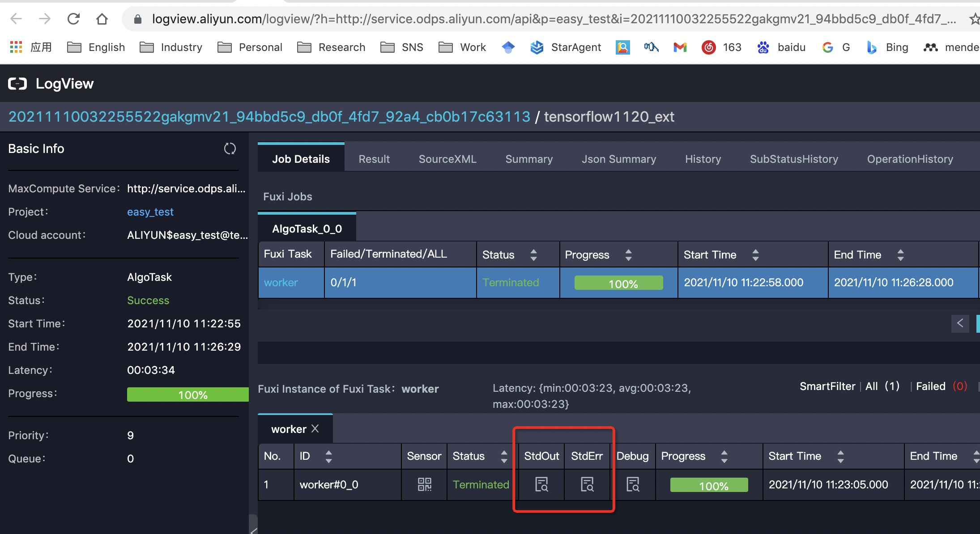This screenshot has width=980, height=534.
Task: Sort instances by ID column arrows
Action: click(328, 456)
